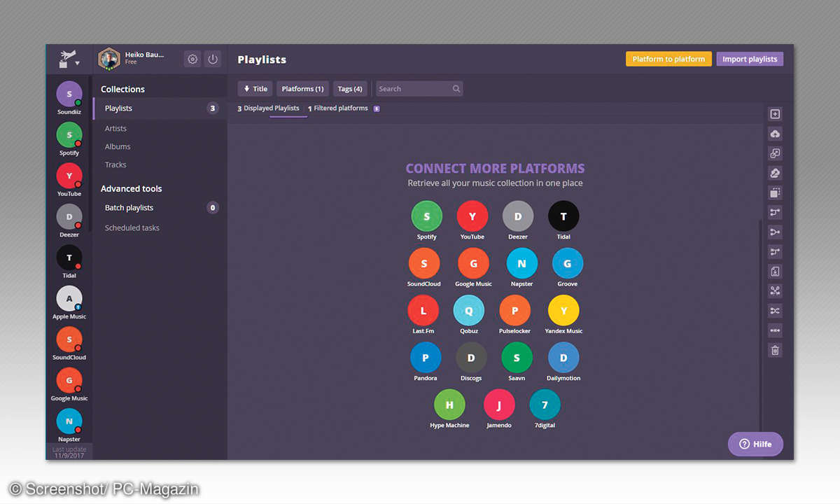Switch to the Displayed Playlists tab
Screen dimensions: 840x504
(269, 108)
